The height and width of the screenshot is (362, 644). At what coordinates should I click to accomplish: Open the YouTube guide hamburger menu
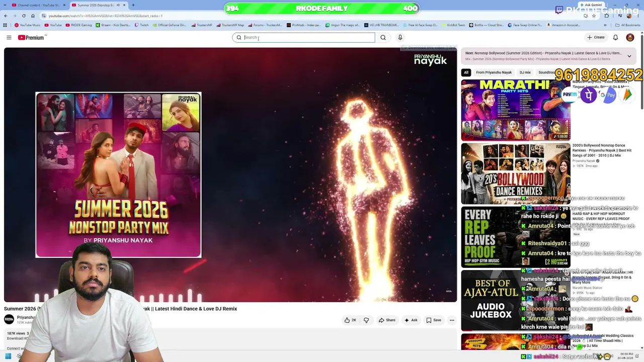point(9,37)
